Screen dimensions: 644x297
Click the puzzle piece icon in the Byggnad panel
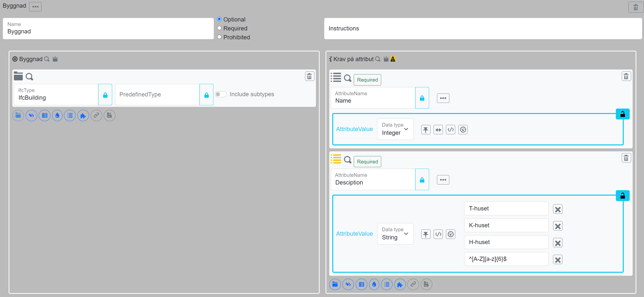[83, 115]
